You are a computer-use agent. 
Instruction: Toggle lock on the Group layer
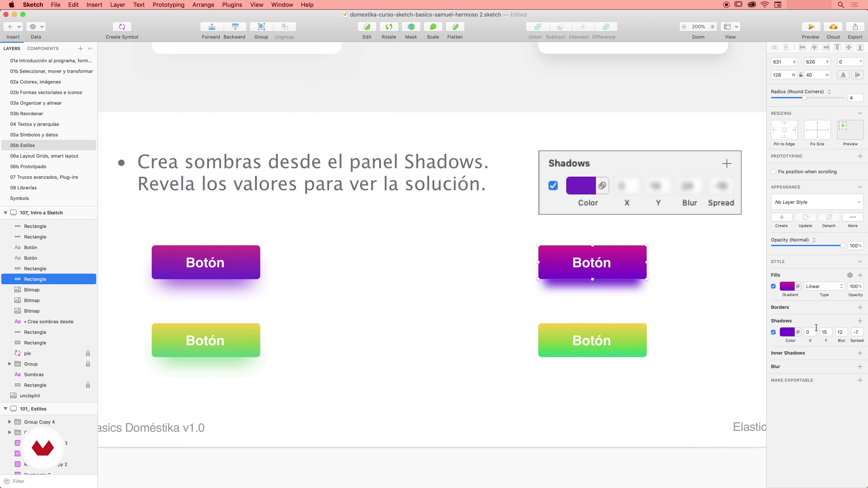pyautogui.click(x=88, y=364)
